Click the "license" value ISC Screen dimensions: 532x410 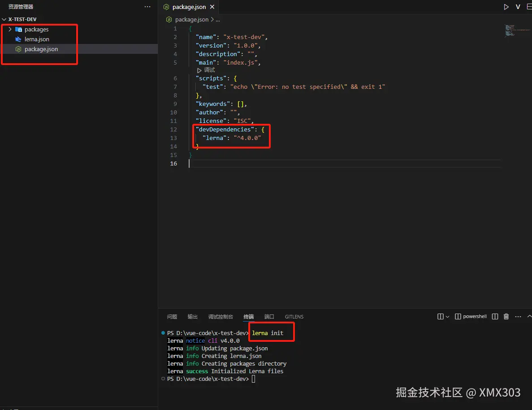pyautogui.click(x=242, y=121)
